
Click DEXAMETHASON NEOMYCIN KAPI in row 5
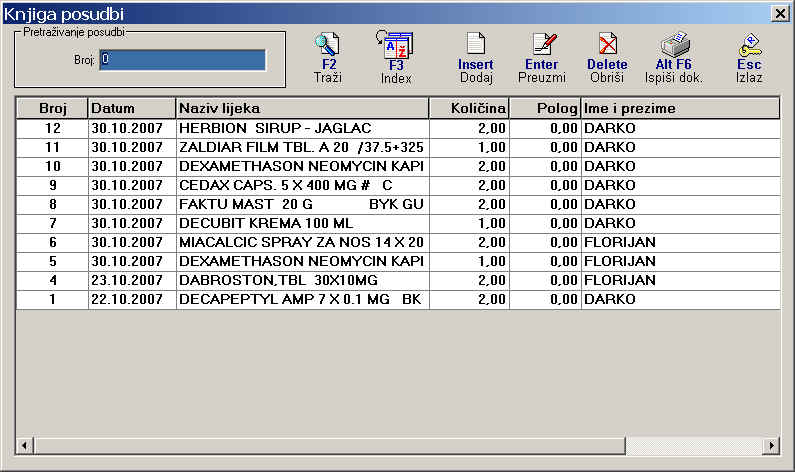(x=301, y=262)
